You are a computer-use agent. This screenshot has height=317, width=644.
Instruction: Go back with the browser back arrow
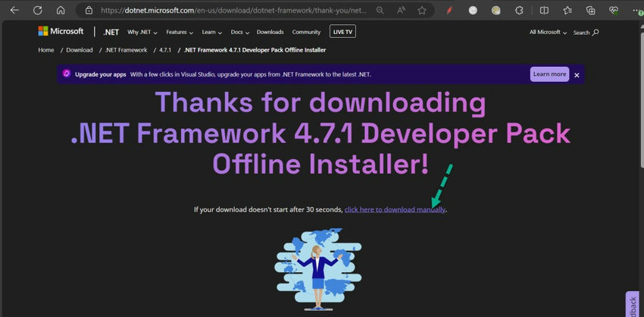click(14, 11)
